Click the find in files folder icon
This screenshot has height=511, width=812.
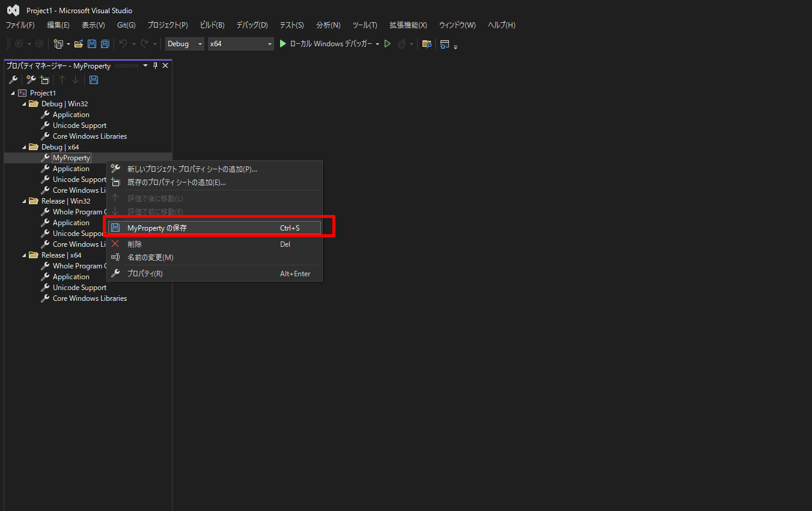[x=427, y=44]
